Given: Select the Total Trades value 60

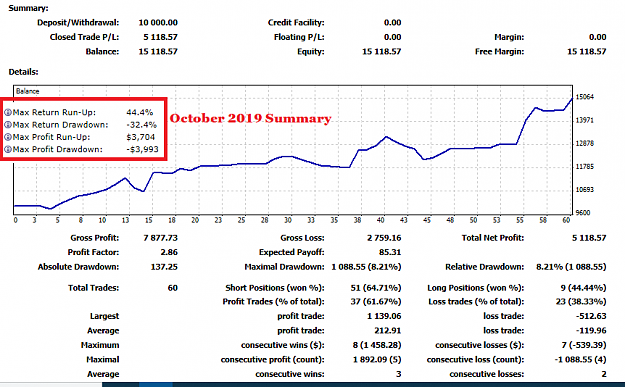Looking at the screenshot, I should click(x=173, y=288).
